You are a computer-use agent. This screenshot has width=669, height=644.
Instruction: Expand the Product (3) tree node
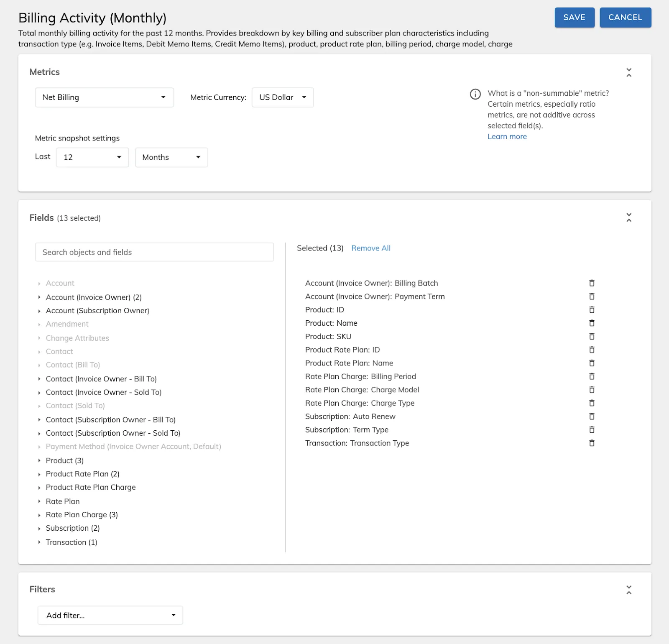pyautogui.click(x=39, y=460)
